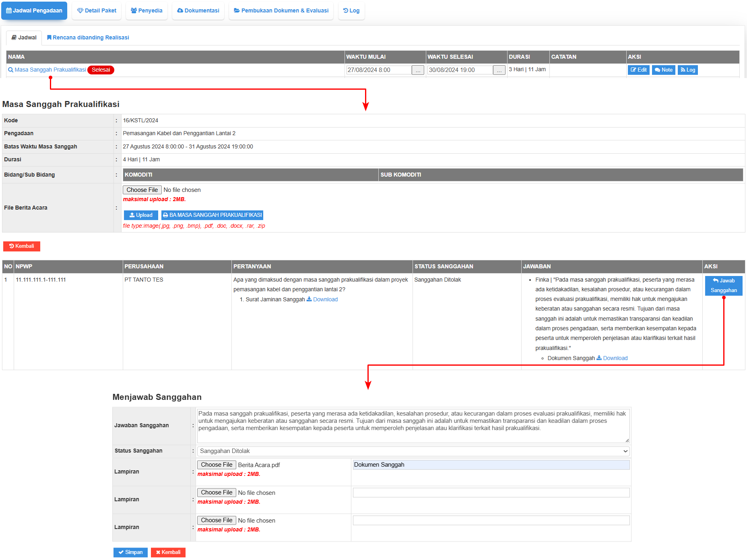Click the Note button in Aksi
Screen dimensions: 747x560
tap(663, 70)
